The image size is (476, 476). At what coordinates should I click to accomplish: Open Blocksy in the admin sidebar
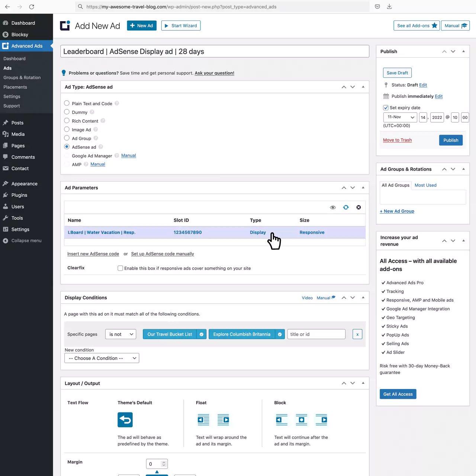click(20, 35)
